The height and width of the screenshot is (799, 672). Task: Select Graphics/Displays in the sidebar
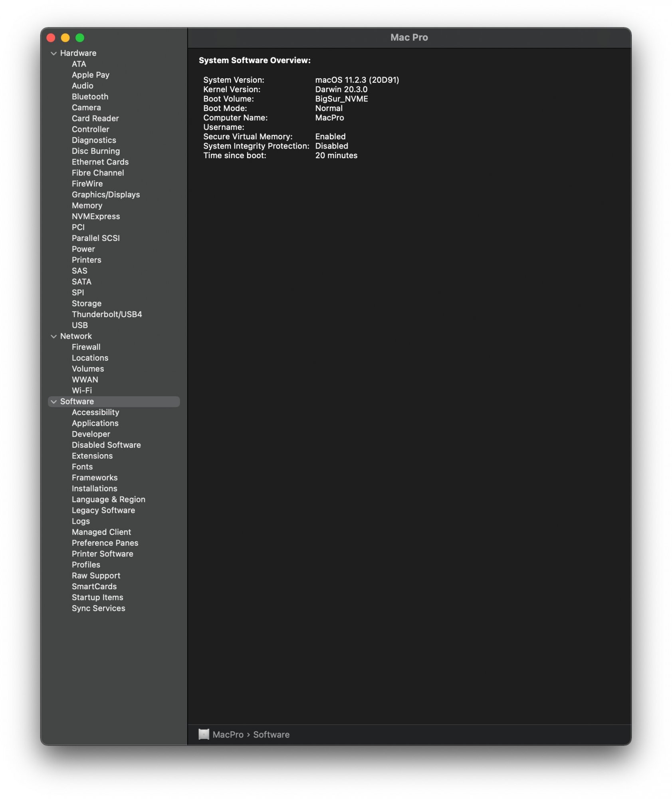(106, 195)
